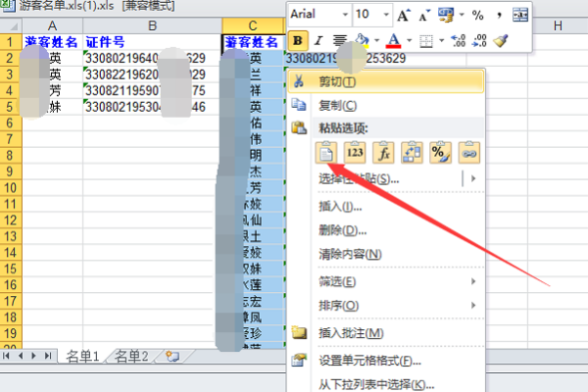The width and height of the screenshot is (588, 392).
Task: Select column B header
Action: (152, 25)
